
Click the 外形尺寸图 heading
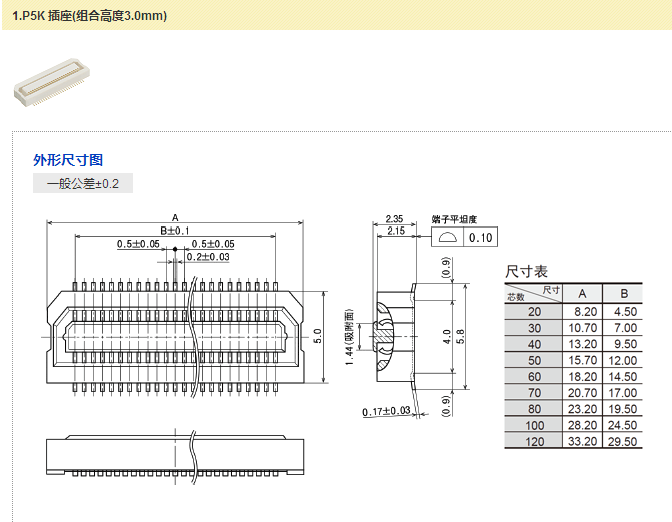pyautogui.click(x=68, y=160)
